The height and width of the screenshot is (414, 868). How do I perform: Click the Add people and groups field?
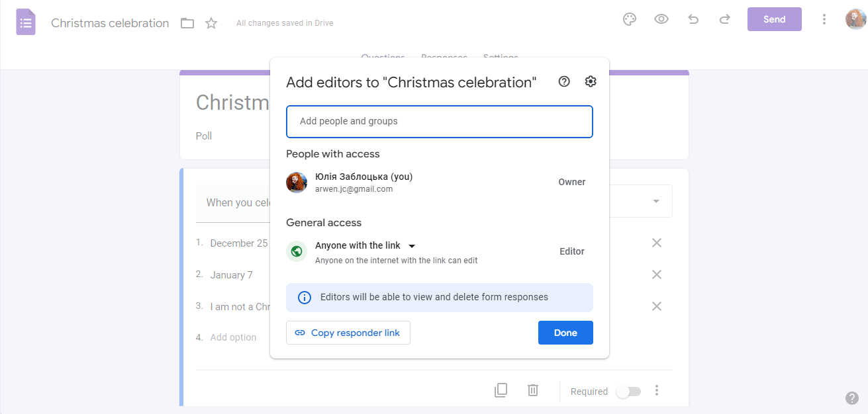coord(440,122)
